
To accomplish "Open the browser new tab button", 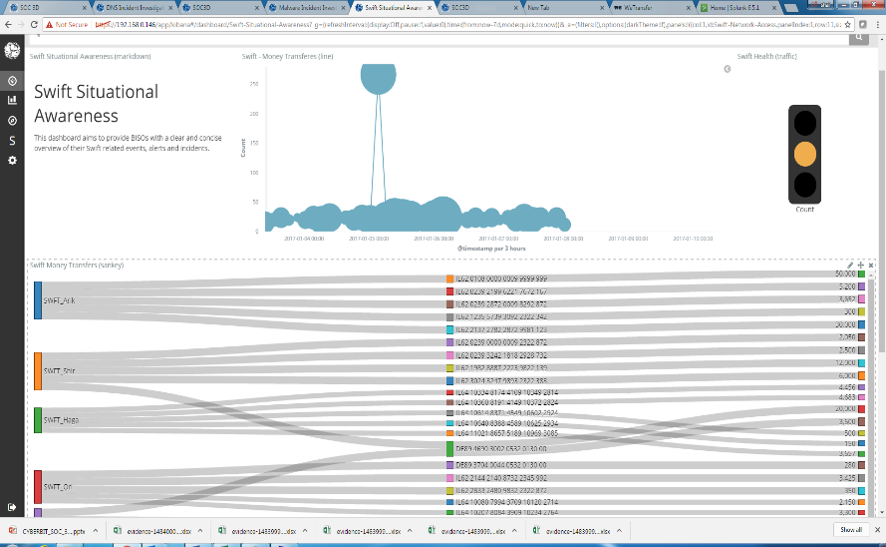I will [791, 8].
